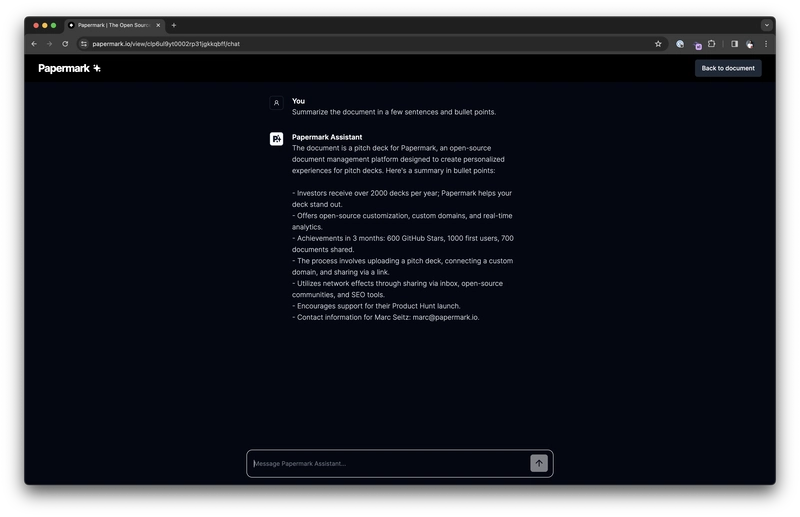
Task: Click bullet 'Offers open-source customization'
Action: point(402,221)
